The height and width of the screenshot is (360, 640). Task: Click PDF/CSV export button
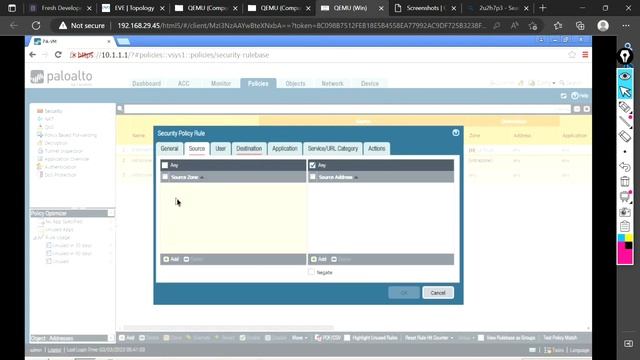point(328,338)
